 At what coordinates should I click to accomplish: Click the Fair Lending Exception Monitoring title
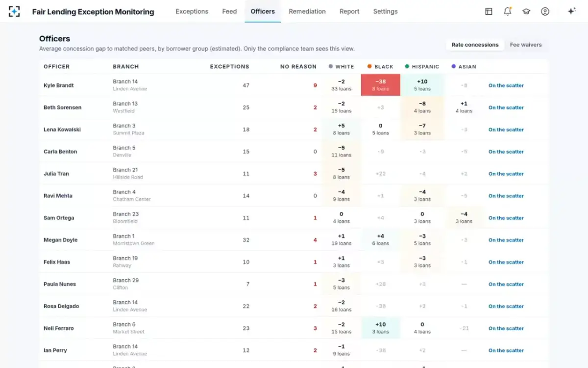pos(93,12)
